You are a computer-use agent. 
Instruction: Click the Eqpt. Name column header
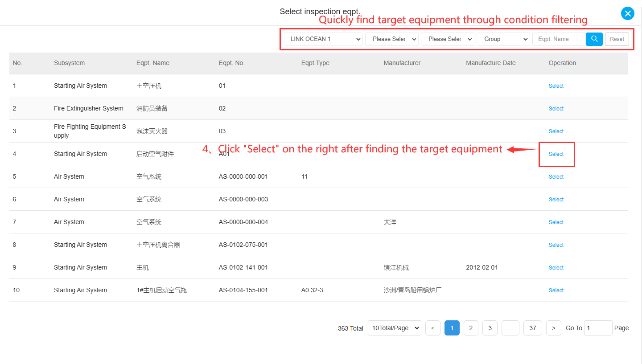coord(153,63)
